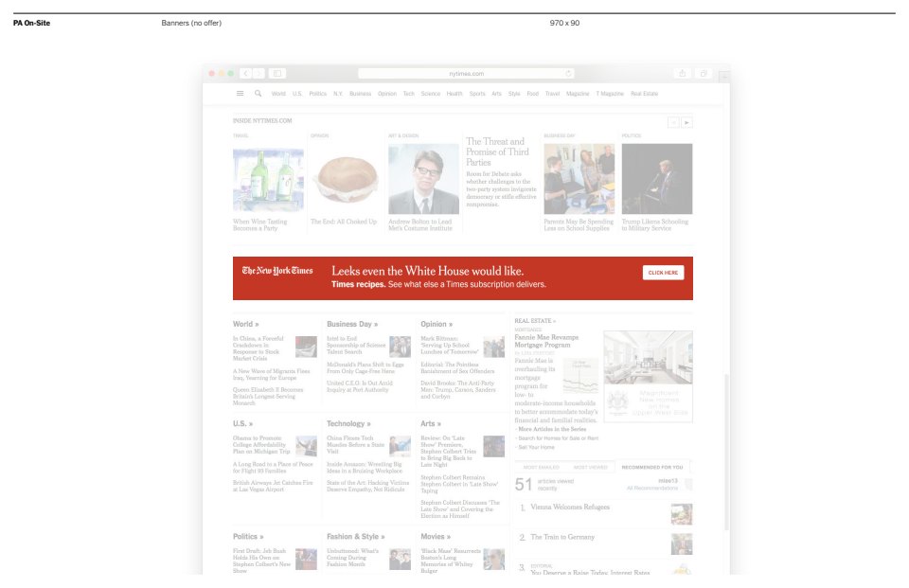Expand the Arts » section heading
The width and height of the screenshot is (909, 588).
point(431,424)
